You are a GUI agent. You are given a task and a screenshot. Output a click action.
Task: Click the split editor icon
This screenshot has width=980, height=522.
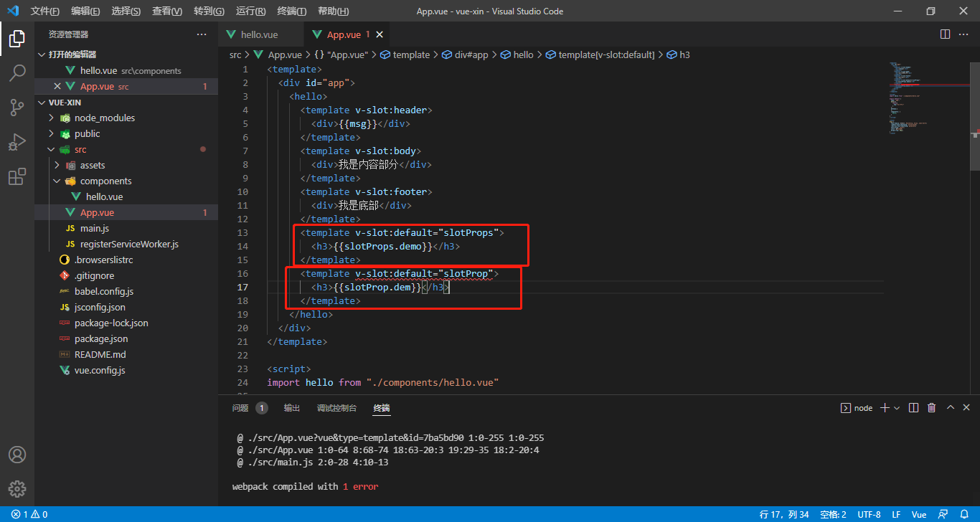click(945, 34)
